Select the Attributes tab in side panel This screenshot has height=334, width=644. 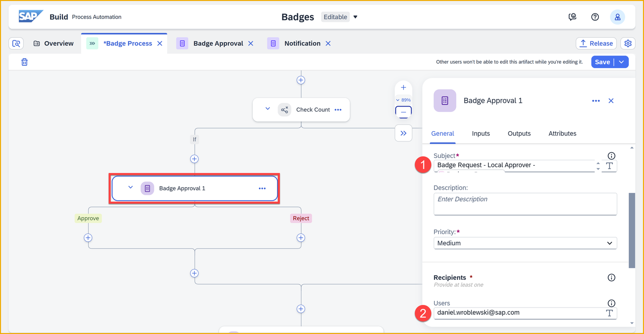click(x=562, y=133)
